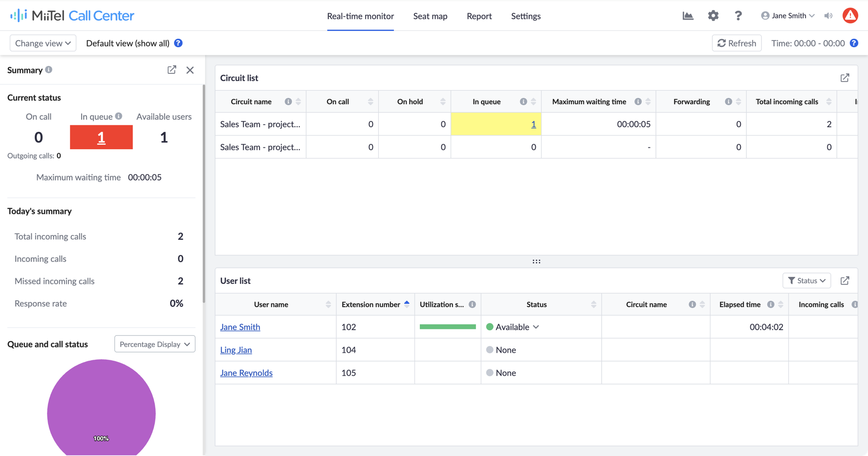Click the Refresh button
Viewport: 868px width, 456px height.
coord(737,43)
